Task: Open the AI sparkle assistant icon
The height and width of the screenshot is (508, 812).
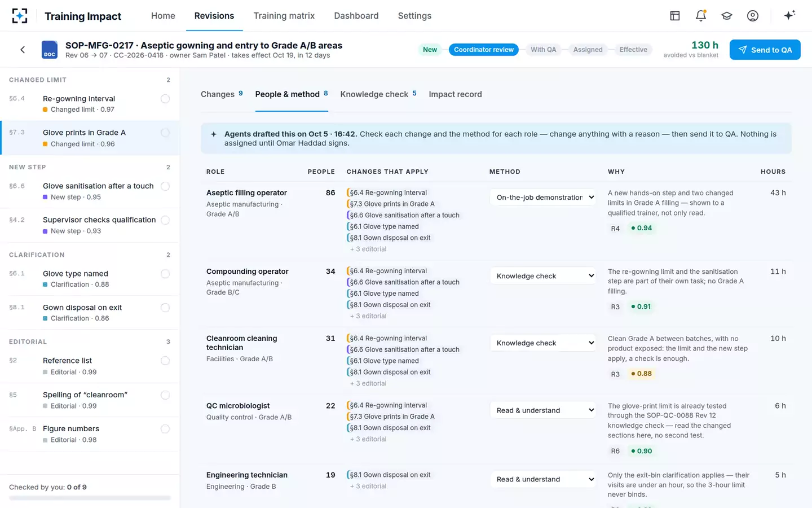Action: tap(789, 15)
